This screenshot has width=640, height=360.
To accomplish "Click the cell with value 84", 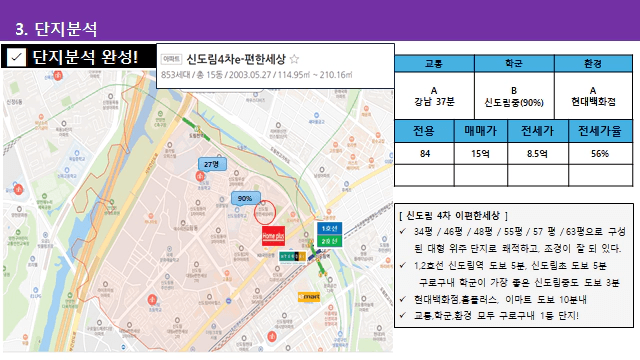I will coord(424,154).
